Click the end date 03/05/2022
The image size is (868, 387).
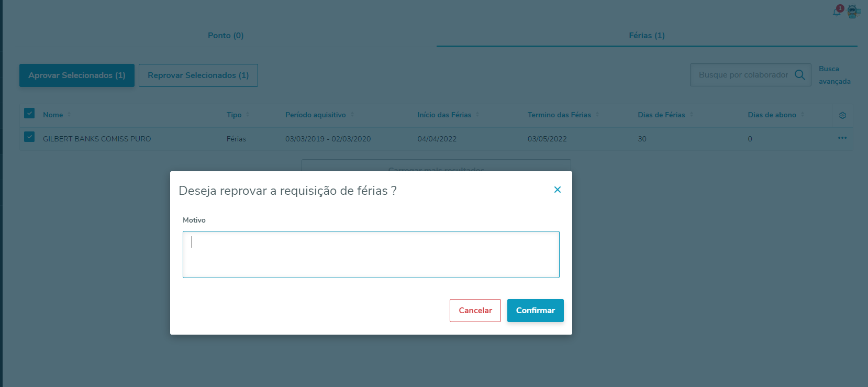[x=547, y=139]
